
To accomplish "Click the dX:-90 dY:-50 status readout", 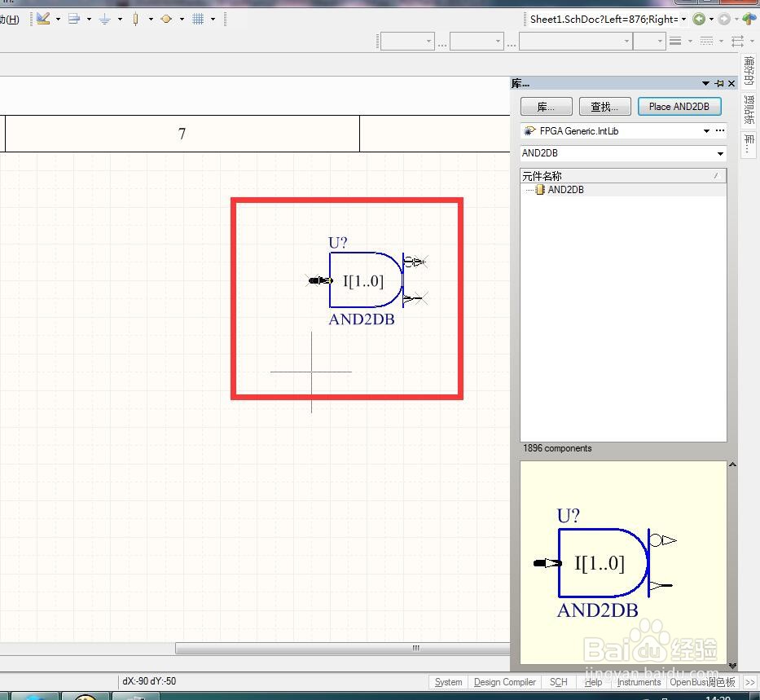I will (x=149, y=681).
